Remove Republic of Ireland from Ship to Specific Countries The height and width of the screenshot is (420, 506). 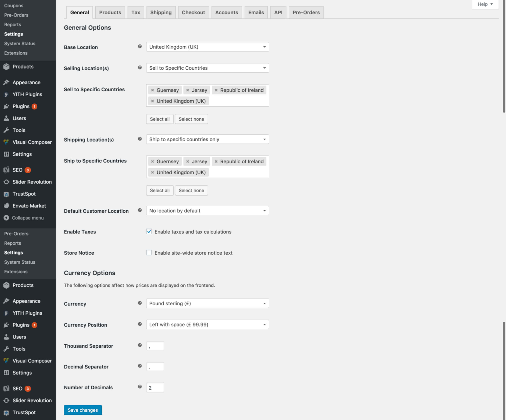click(216, 161)
